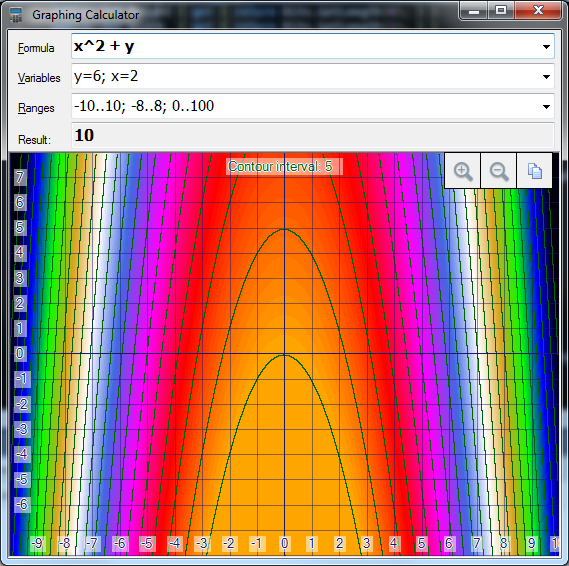Click the peak of the upper parabola contour
This screenshot has width=569, height=566.
pos(284,229)
